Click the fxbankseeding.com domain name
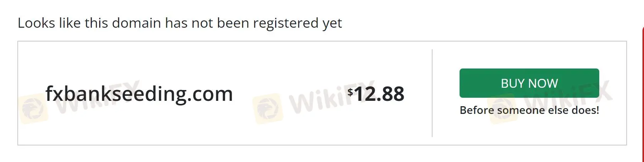Image resolution: width=644 pixels, height=162 pixels. click(139, 94)
